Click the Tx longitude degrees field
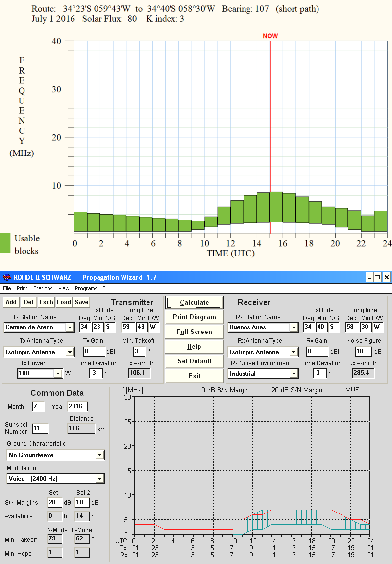Image resolution: width=392 pixels, height=564 pixels. point(128,327)
